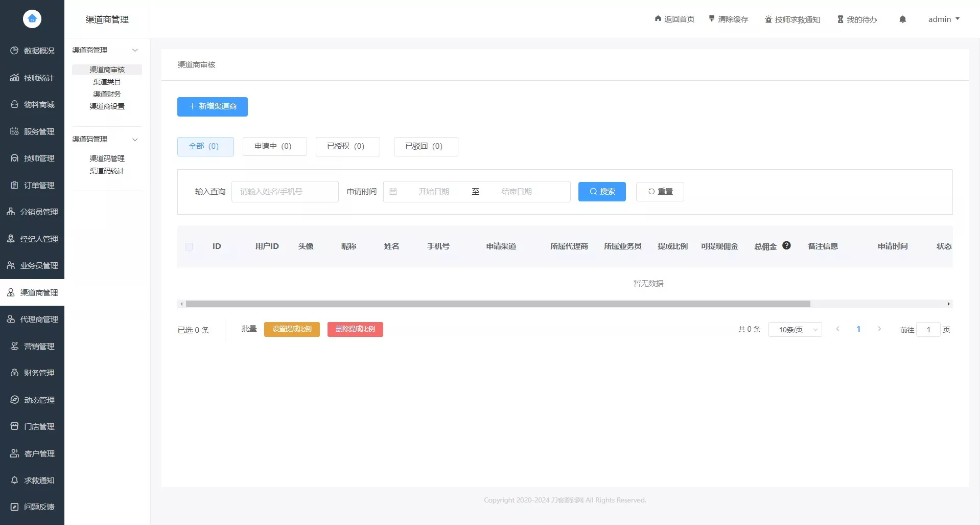
Task: Open the 数据概况 sidebar icon
Action: tap(14, 51)
